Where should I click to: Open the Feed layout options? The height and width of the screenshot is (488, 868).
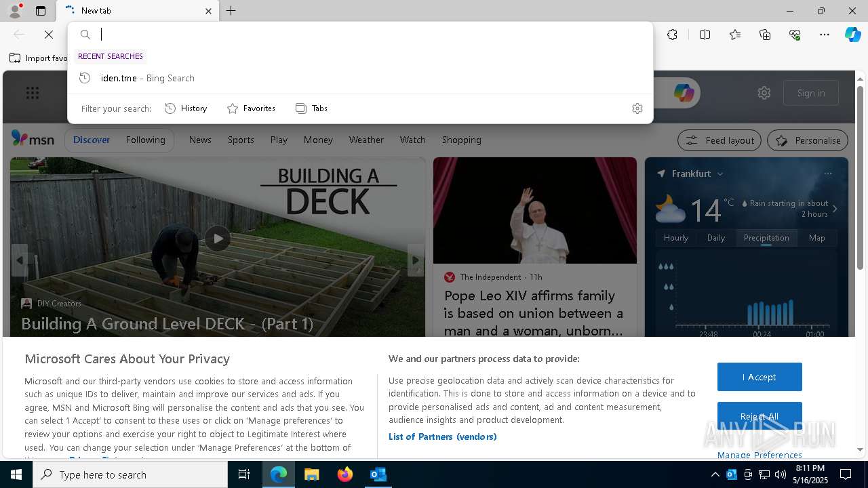pos(720,140)
